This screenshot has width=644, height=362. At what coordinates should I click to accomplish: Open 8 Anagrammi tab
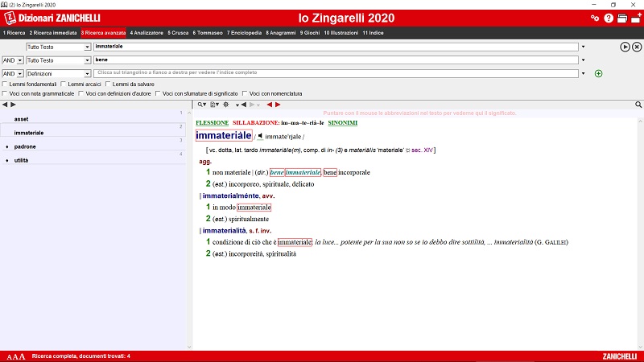click(280, 33)
